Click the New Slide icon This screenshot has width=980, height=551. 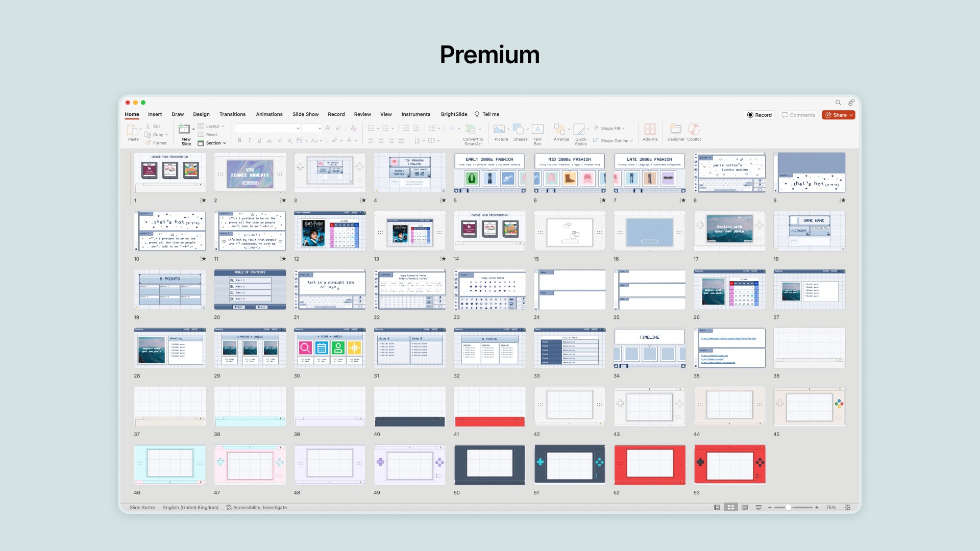coord(184,129)
